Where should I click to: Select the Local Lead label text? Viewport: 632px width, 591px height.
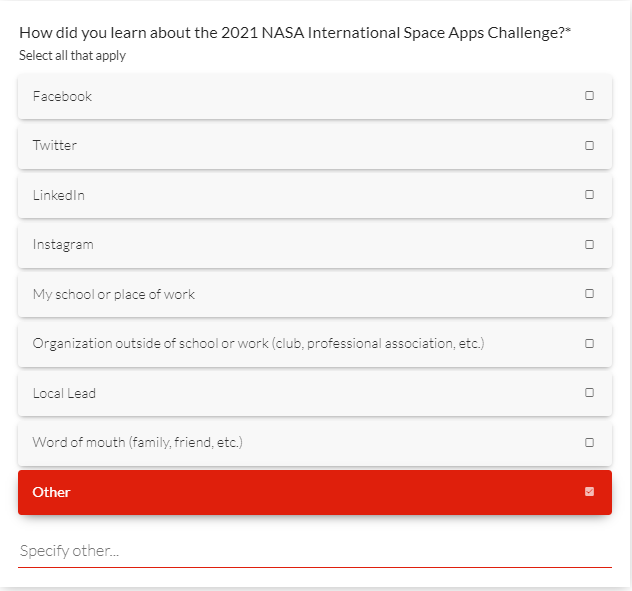click(64, 393)
